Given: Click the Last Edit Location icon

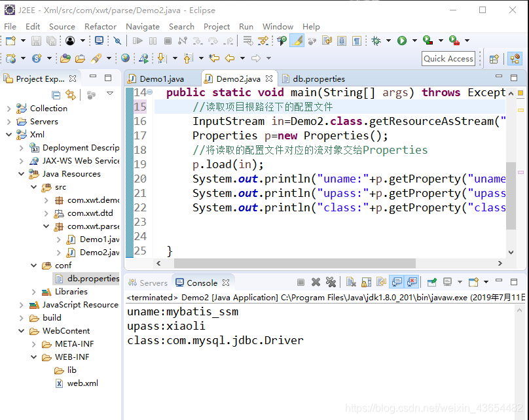Looking at the screenshot, I should coord(214,58).
